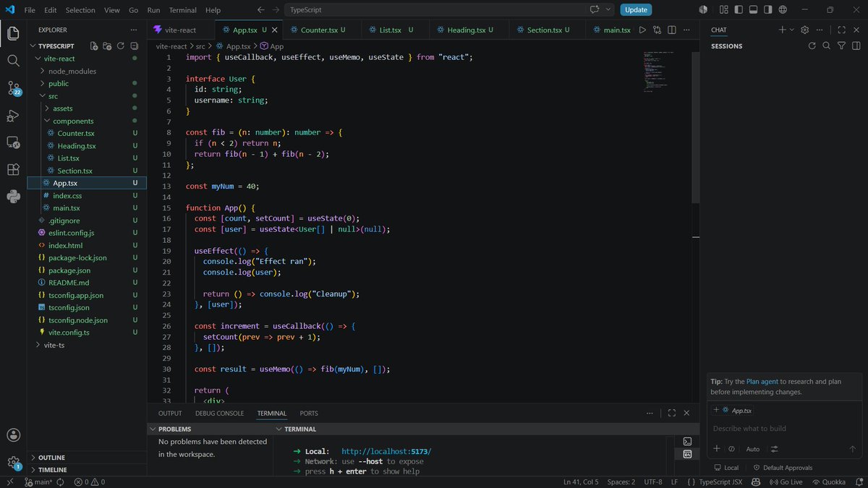Click the code minimap thumbnail
The width and height of the screenshot is (868, 488).
(658, 72)
